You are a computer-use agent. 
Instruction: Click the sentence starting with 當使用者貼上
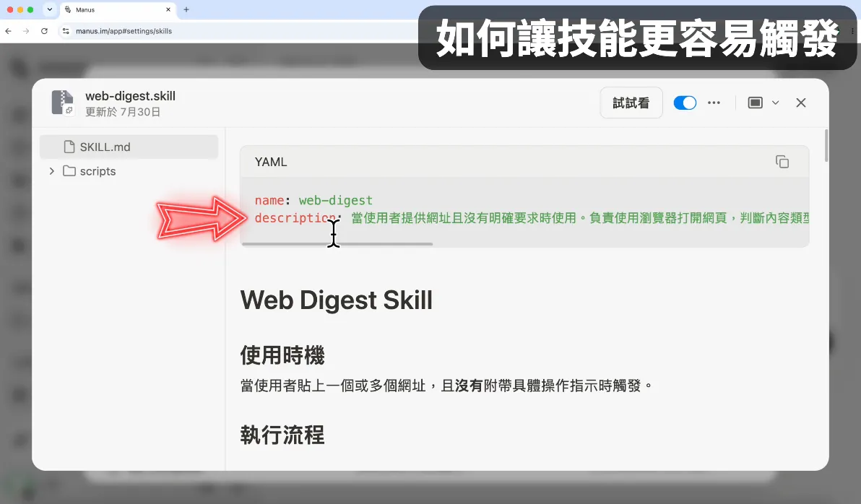click(x=446, y=386)
